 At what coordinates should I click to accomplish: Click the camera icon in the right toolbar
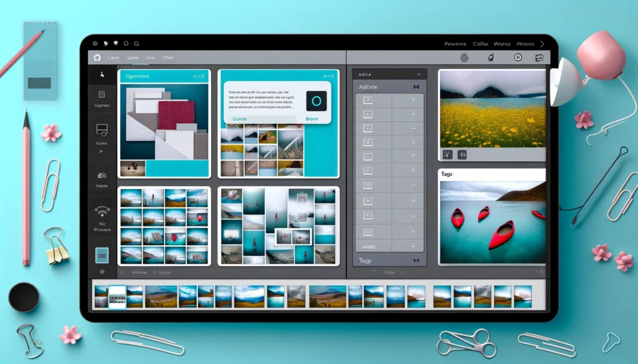coord(539,58)
